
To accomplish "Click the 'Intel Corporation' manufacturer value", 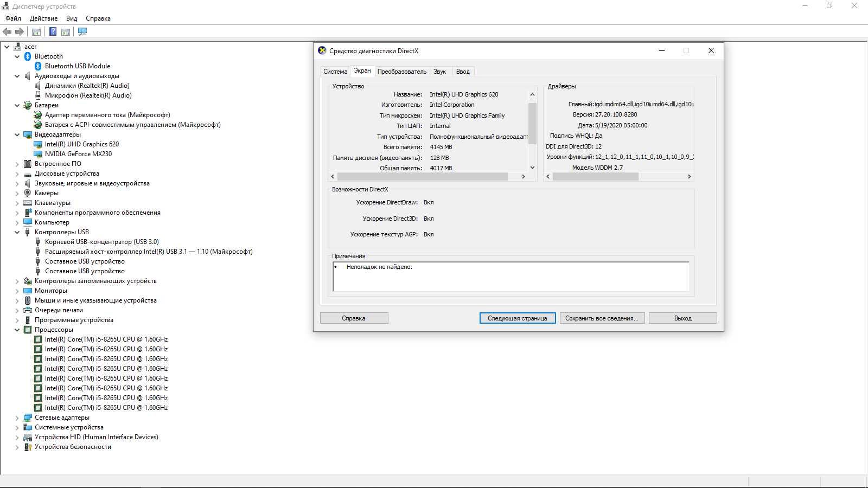I will coord(452,105).
